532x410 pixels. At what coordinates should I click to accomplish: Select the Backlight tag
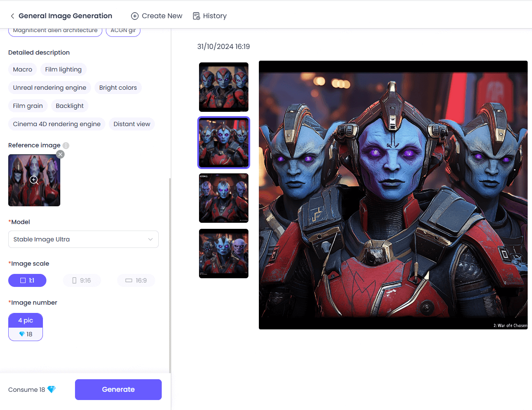click(x=70, y=106)
